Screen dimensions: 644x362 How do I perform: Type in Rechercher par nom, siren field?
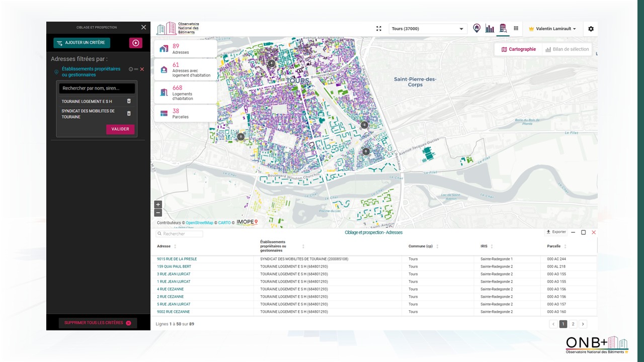pyautogui.click(x=97, y=88)
